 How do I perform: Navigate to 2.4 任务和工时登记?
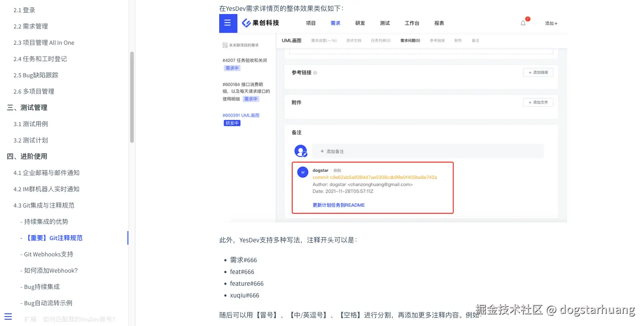click(x=40, y=59)
